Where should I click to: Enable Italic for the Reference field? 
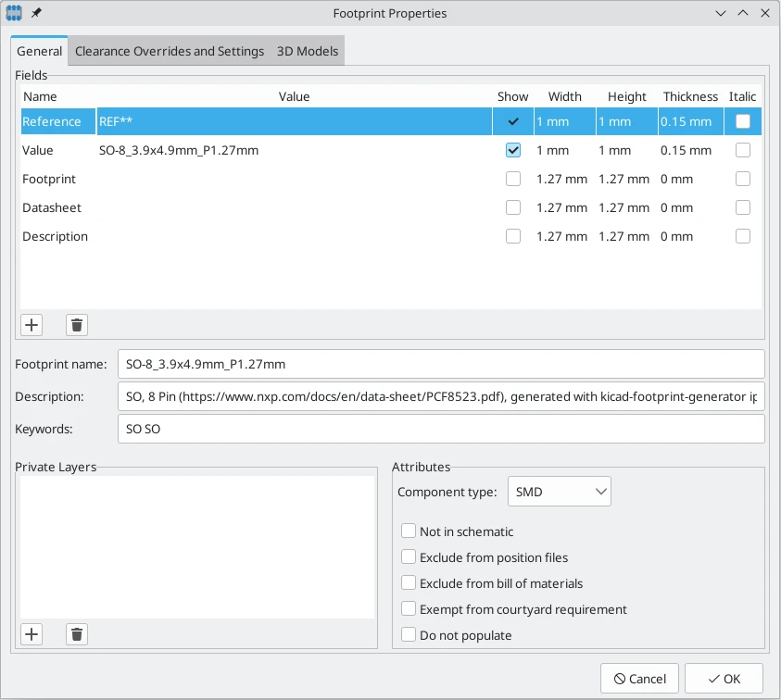coord(742,121)
